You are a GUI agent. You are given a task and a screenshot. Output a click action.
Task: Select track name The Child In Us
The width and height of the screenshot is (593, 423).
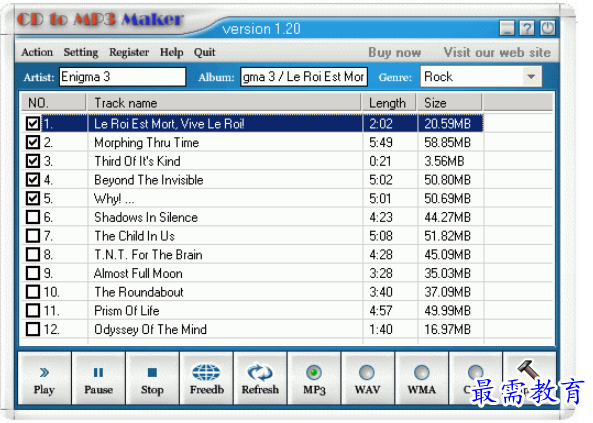tap(134, 236)
